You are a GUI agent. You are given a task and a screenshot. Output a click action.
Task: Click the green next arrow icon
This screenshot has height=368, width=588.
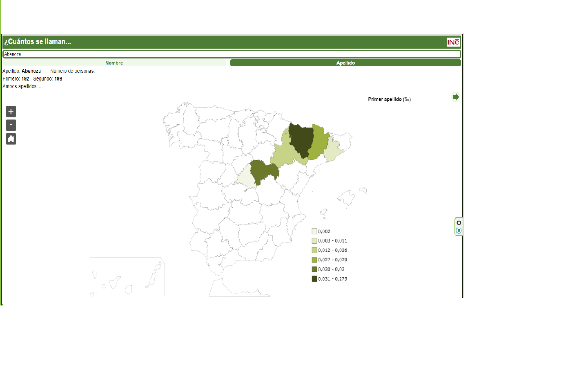pyautogui.click(x=456, y=97)
